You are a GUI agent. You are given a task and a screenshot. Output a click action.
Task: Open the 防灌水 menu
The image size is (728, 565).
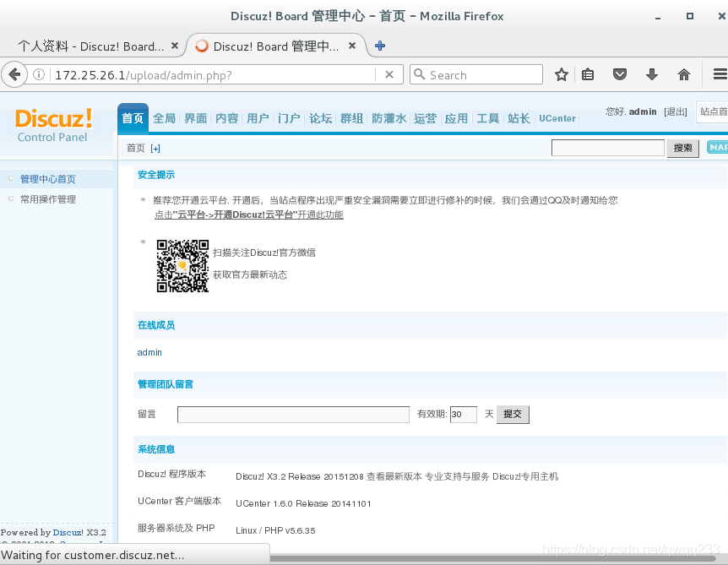pos(388,118)
